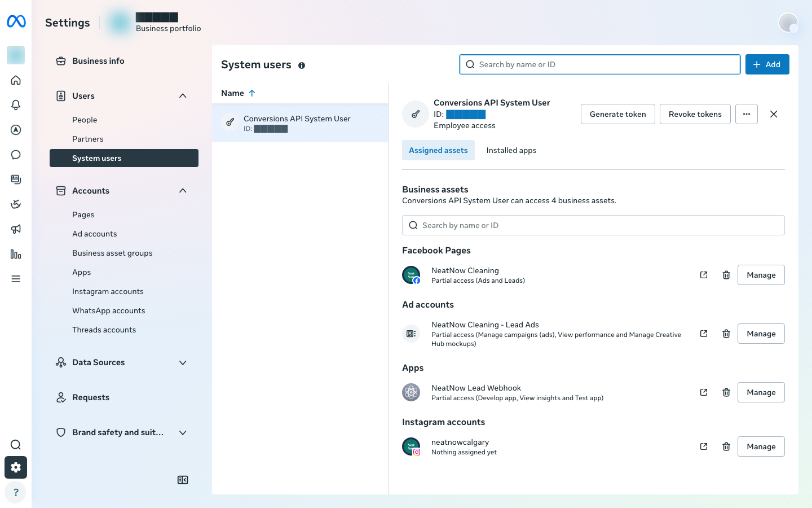Open WhatsApp accounts settings
This screenshot has width=812, height=508.
[124, 310]
